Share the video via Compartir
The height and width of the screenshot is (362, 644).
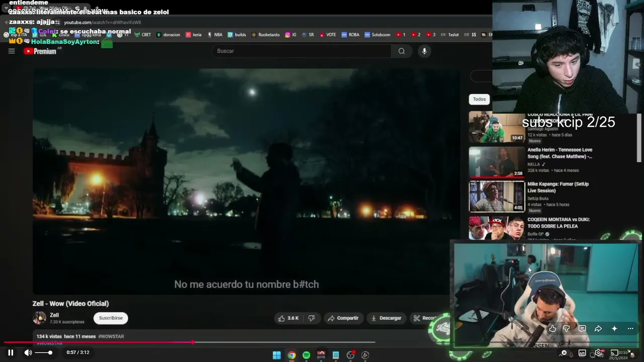coord(343,318)
